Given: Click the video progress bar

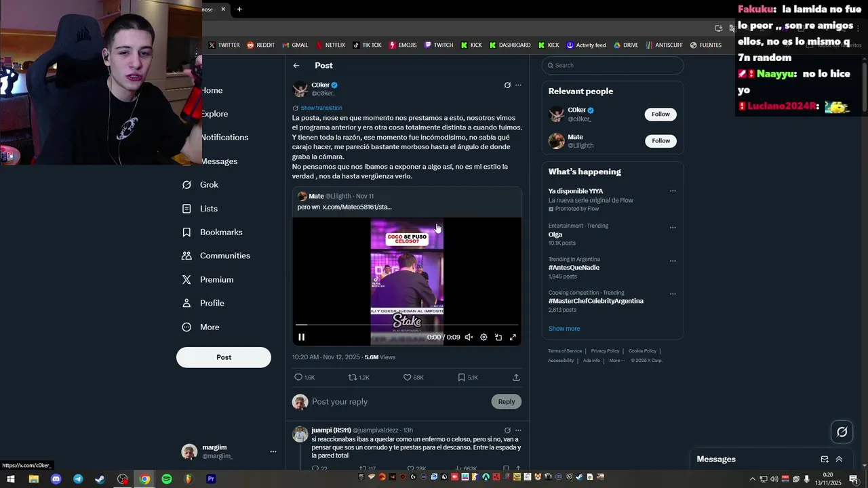Looking at the screenshot, I should 407,325.
